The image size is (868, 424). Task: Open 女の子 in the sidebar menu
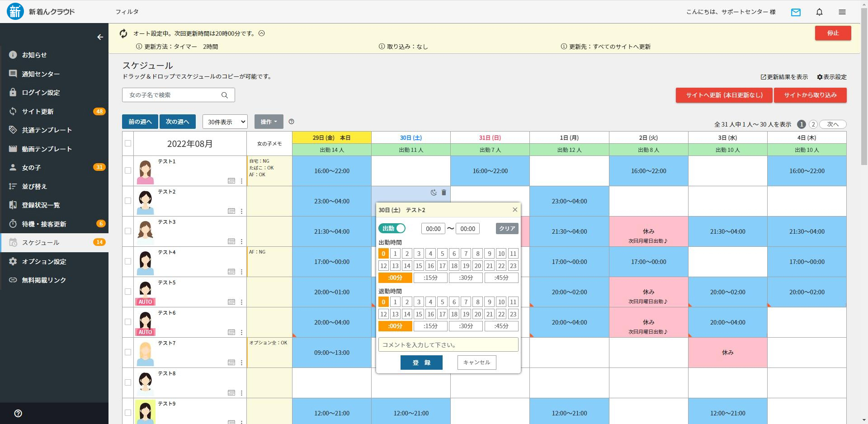pyautogui.click(x=32, y=168)
